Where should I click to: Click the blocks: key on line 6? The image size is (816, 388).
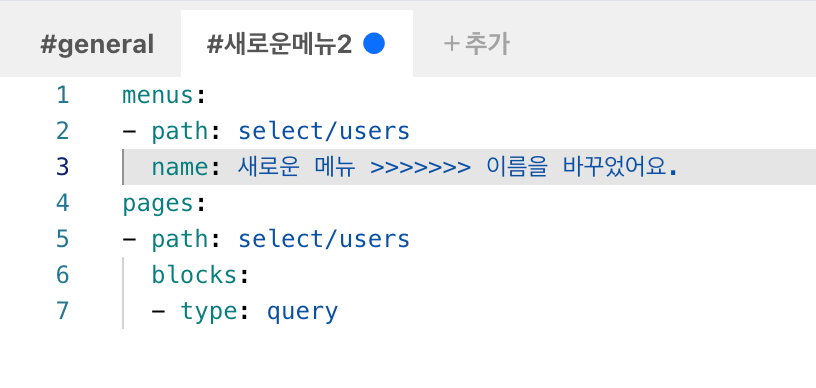click(x=201, y=275)
